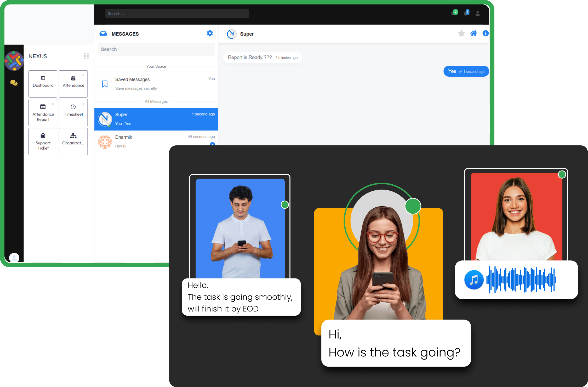
Task: Click the blue home icon in chat header
Action: tap(474, 33)
